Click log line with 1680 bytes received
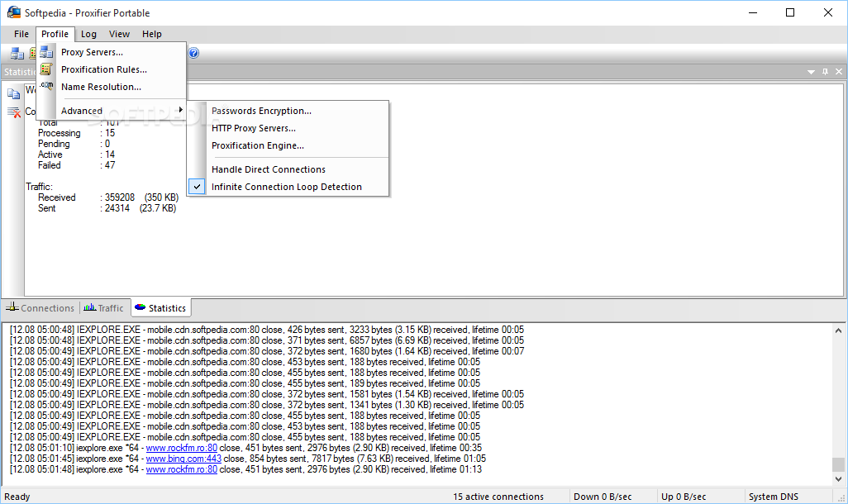The width and height of the screenshot is (848, 504). click(267, 351)
